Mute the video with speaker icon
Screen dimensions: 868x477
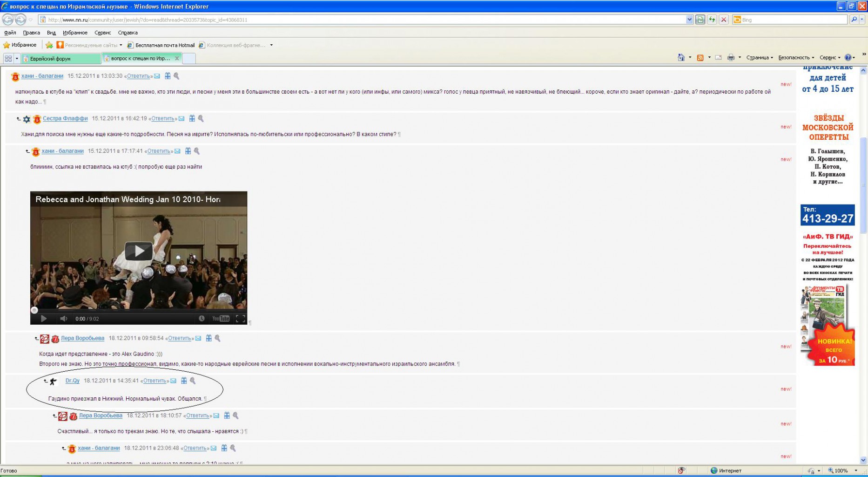pos(64,319)
